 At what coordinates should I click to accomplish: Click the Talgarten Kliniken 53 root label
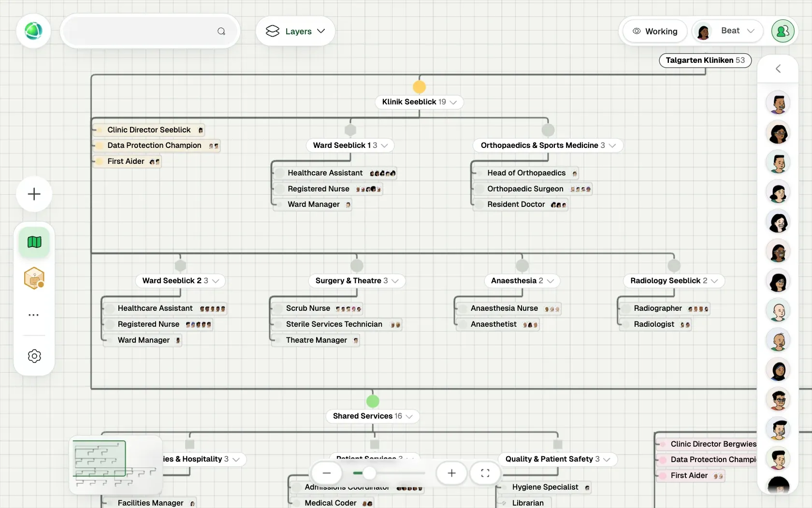pyautogui.click(x=705, y=60)
